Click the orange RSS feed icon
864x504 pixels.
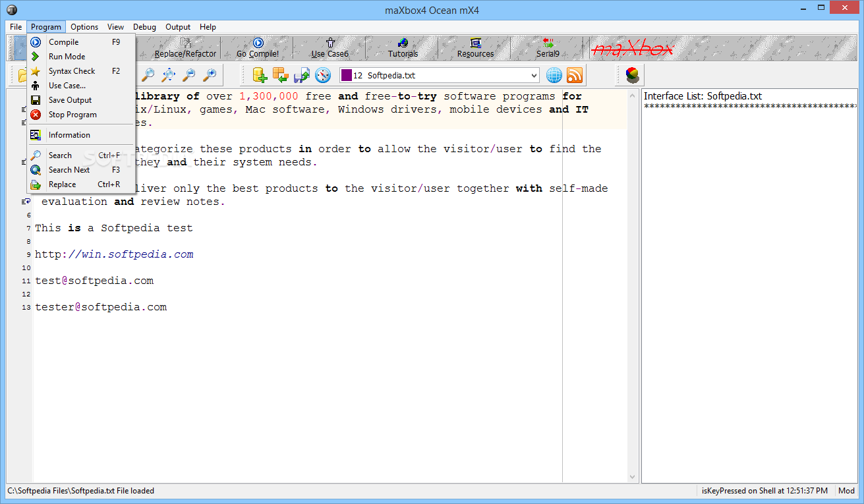(575, 75)
